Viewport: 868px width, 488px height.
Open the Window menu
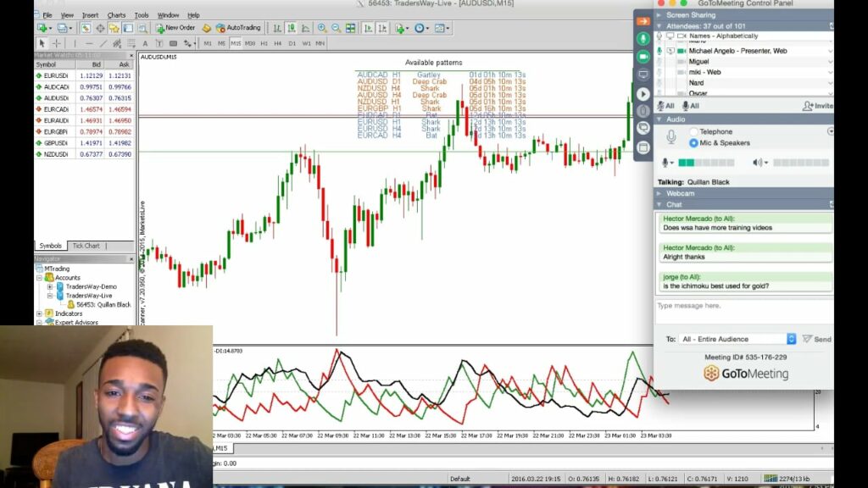coord(169,15)
